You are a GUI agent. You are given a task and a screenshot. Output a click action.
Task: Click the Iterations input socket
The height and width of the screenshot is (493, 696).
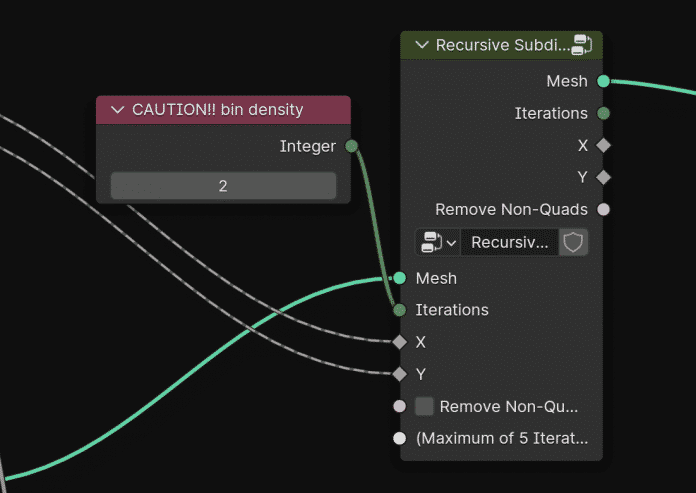click(x=399, y=310)
